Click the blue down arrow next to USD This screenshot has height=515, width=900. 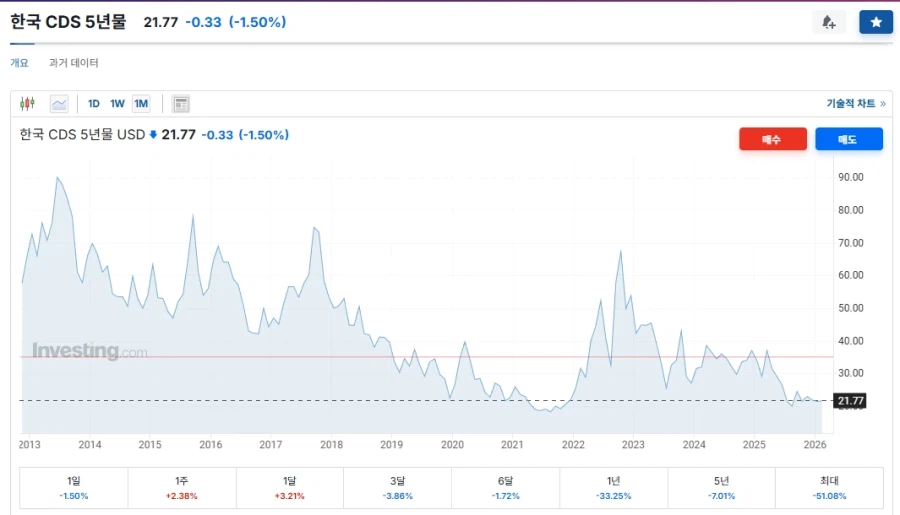coord(154,135)
